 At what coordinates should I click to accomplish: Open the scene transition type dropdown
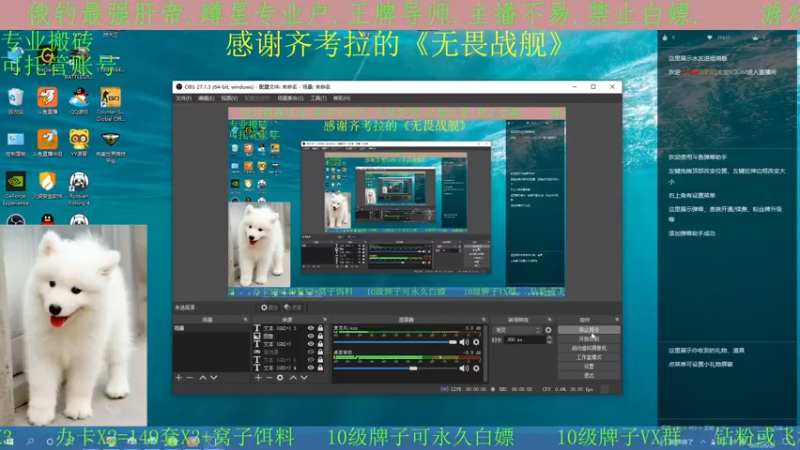[x=516, y=330]
